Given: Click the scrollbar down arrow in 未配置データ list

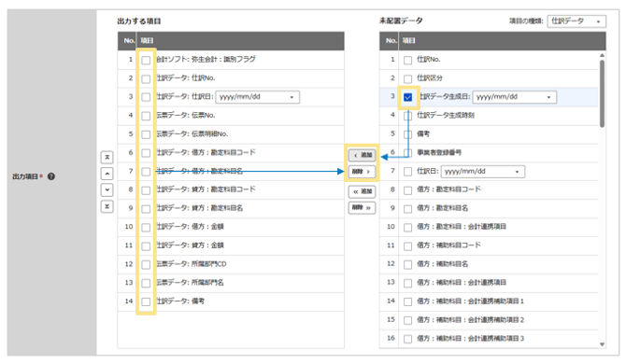Looking at the screenshot, I should coord(602,344).
